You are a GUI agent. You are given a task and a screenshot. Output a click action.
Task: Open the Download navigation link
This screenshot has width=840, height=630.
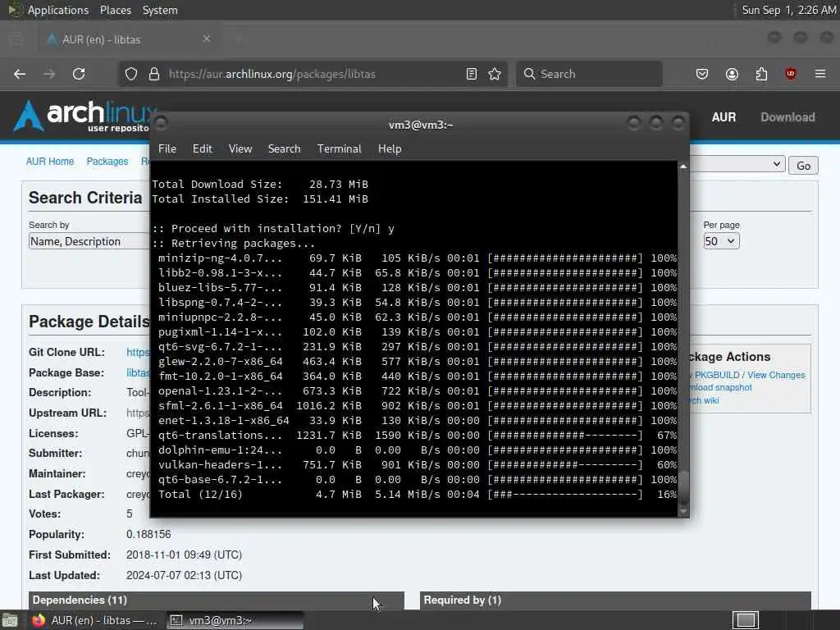tap(787, 117)
